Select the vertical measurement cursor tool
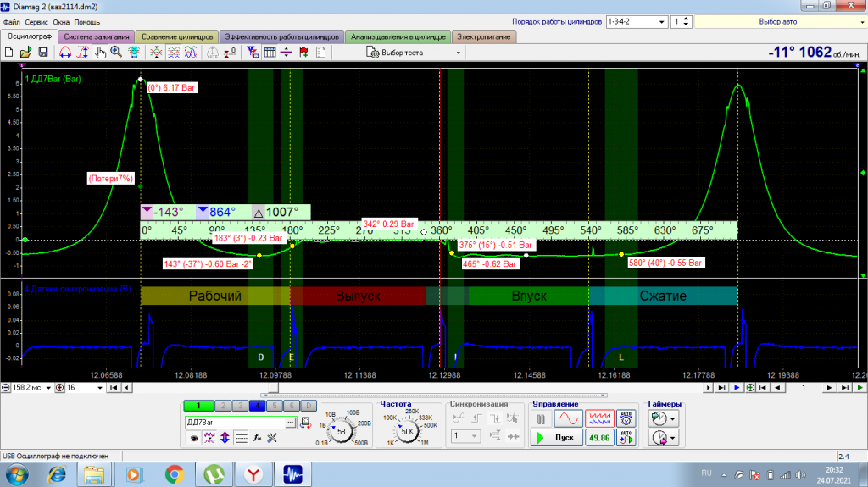 coord(82,53)
